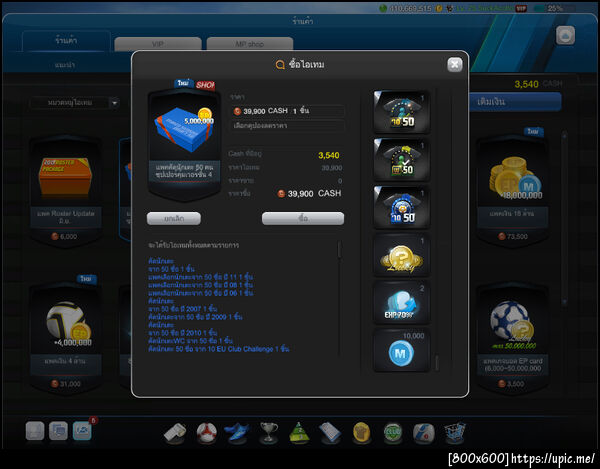Select the gold Lucky question coin reward
The height and width of the screenshot is (469, 600).
(x=401, y=255)
